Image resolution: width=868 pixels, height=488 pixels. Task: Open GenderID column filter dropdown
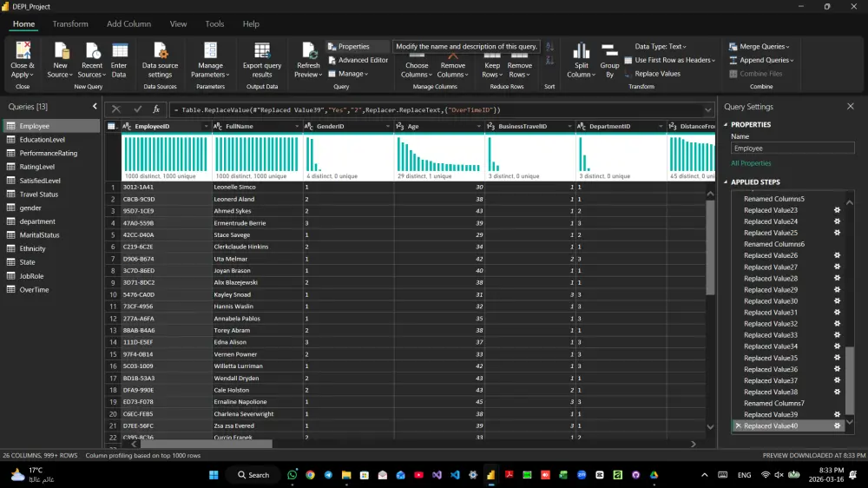point(387,126)
